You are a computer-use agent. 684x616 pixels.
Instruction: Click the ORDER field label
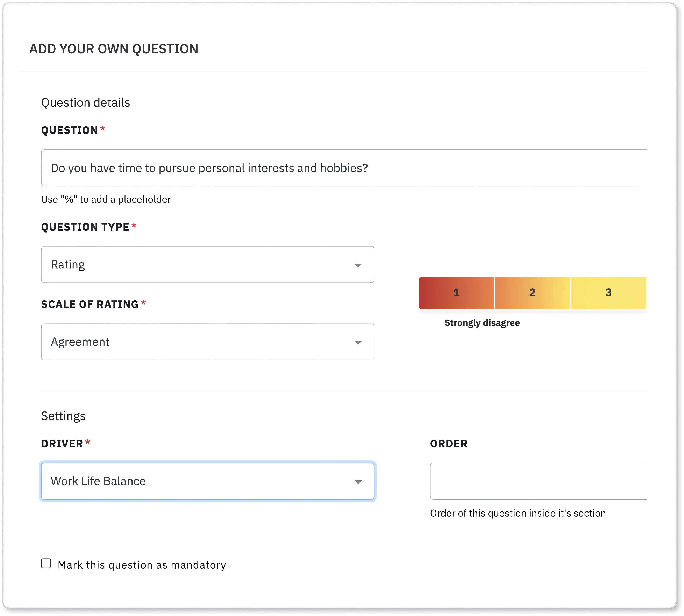click(x=449, y=444)
